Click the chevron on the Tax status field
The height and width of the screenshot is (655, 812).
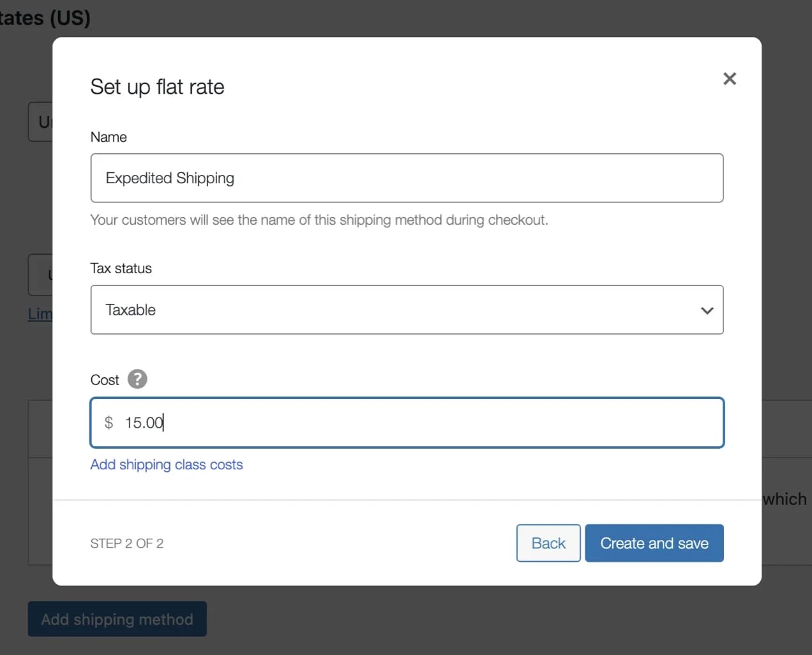[x=707, y=310]
